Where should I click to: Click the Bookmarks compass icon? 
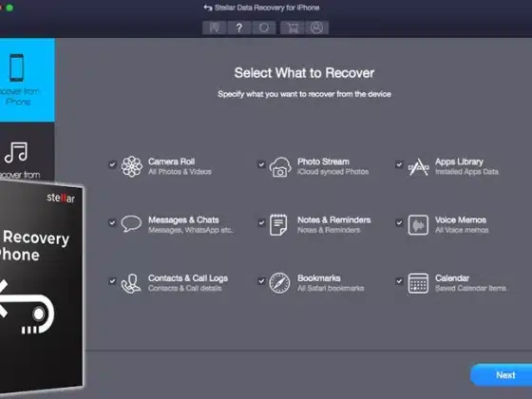pyautogui.click(x=279, y=283)
